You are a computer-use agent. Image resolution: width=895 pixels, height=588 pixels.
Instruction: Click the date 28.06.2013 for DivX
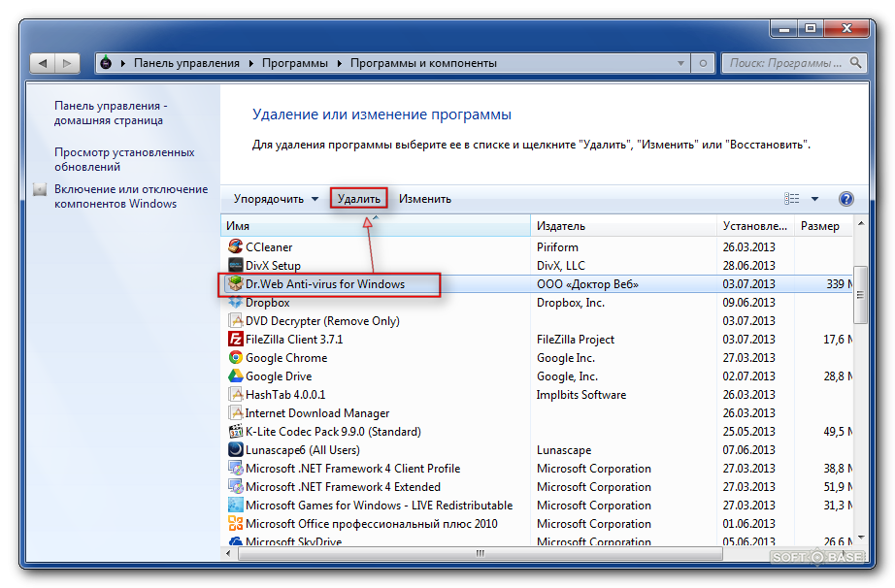[748, 265]
